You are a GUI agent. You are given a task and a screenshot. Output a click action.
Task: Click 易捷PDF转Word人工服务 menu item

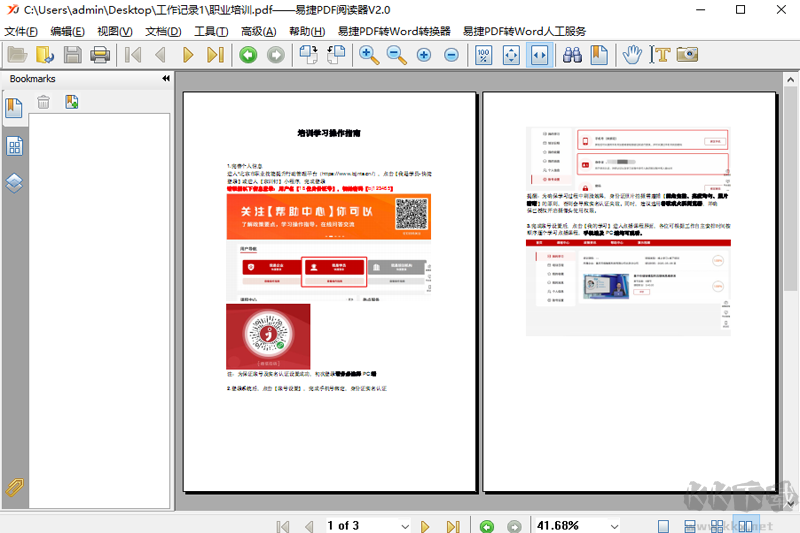[x=524, y=31]
